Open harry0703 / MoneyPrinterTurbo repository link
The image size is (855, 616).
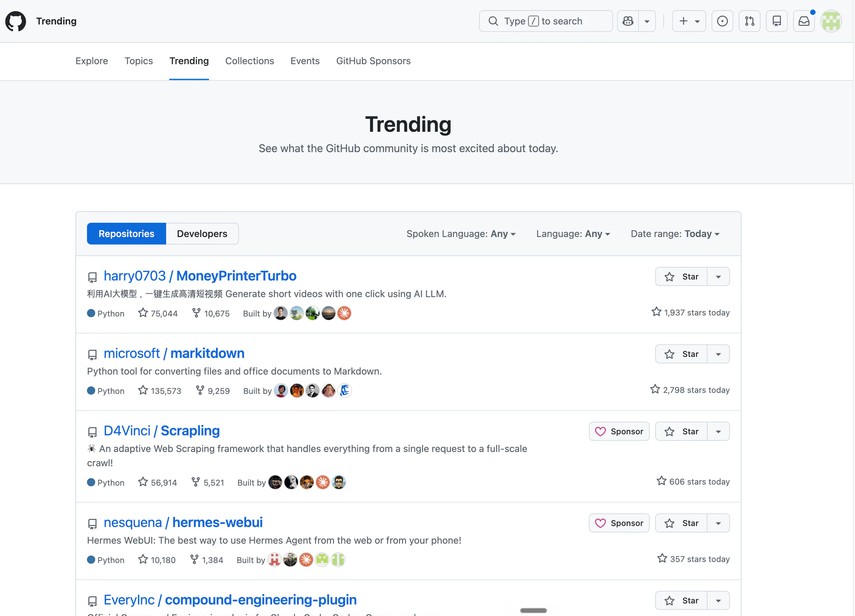pyautogui.click(x=200, y=276)
